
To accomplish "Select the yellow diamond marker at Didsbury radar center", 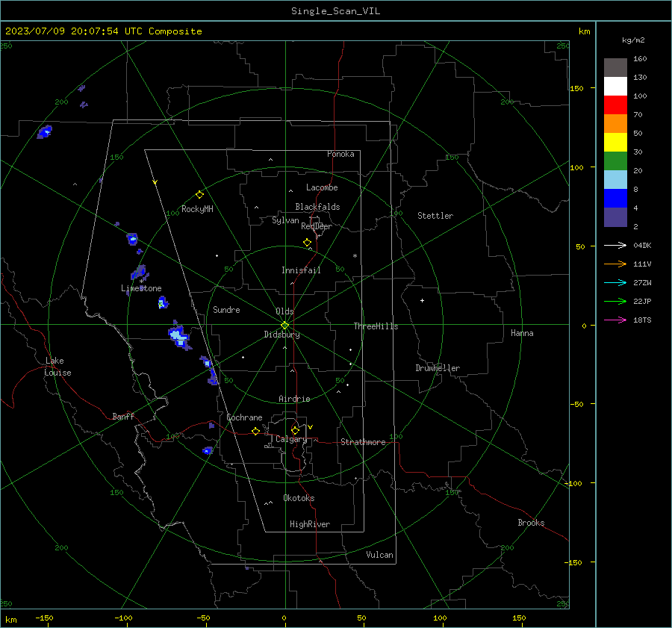I will tap(285, 325).
